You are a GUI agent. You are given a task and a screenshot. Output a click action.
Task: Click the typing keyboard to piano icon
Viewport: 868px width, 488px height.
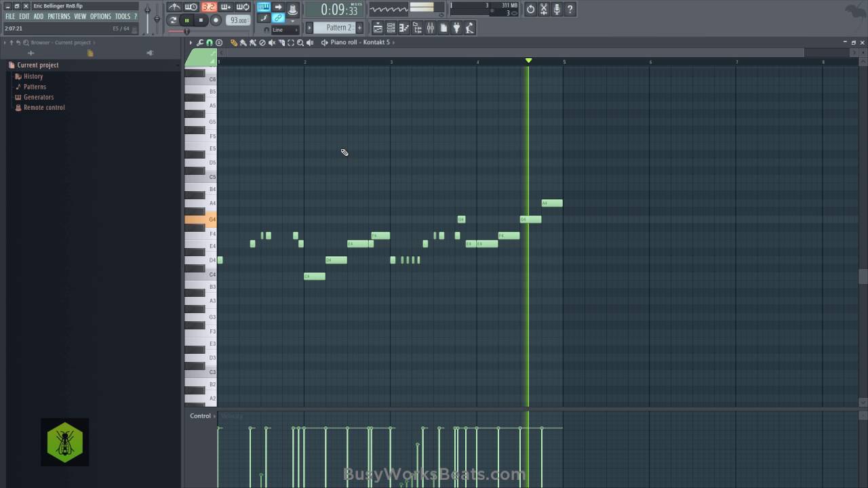[264, 7]
